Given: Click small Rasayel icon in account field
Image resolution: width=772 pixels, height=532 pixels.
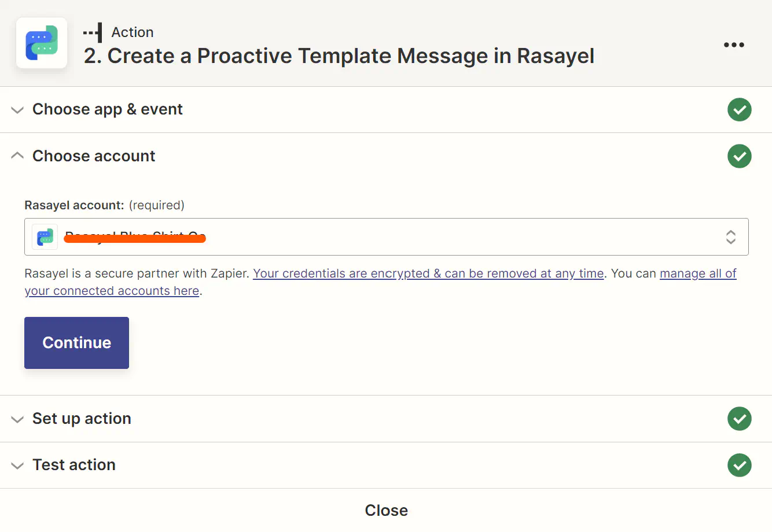Looking at the screenshot, I should click(45, 237).
